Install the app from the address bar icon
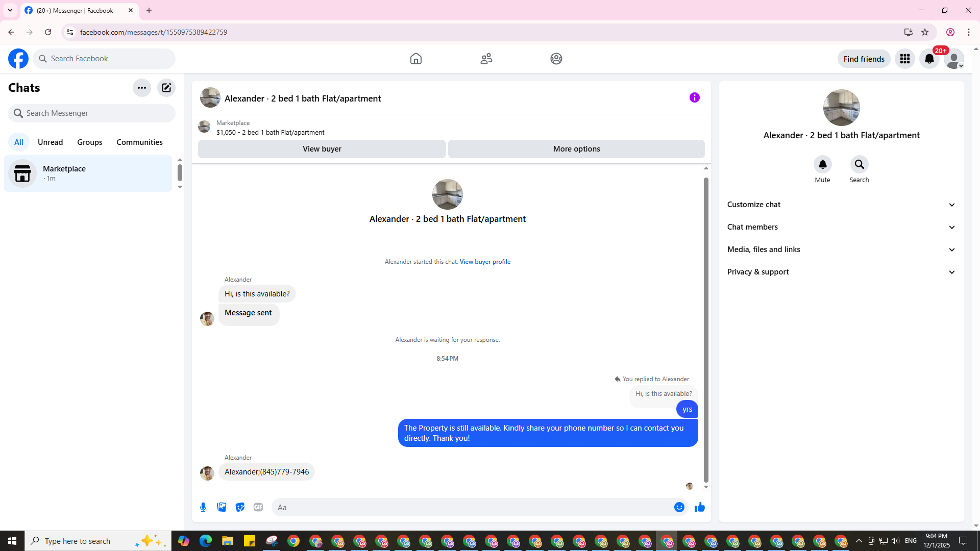Screen dimensions: 980x551 (909, 32)
